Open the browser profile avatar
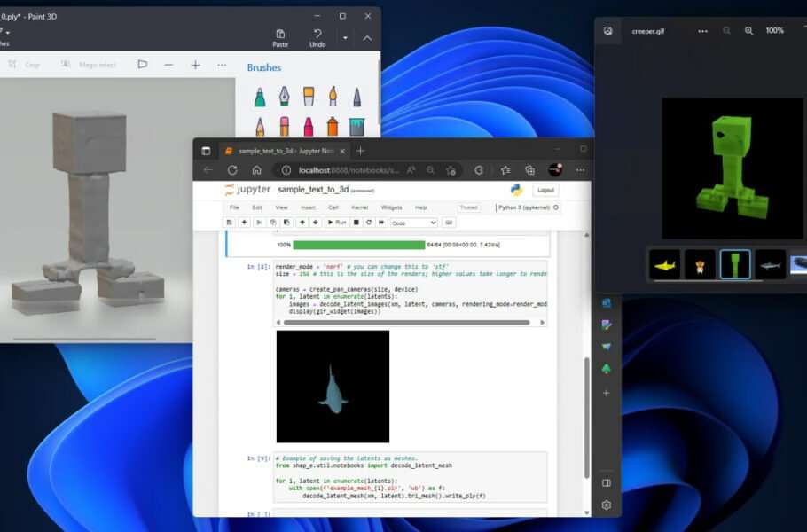 pos(555,169)
